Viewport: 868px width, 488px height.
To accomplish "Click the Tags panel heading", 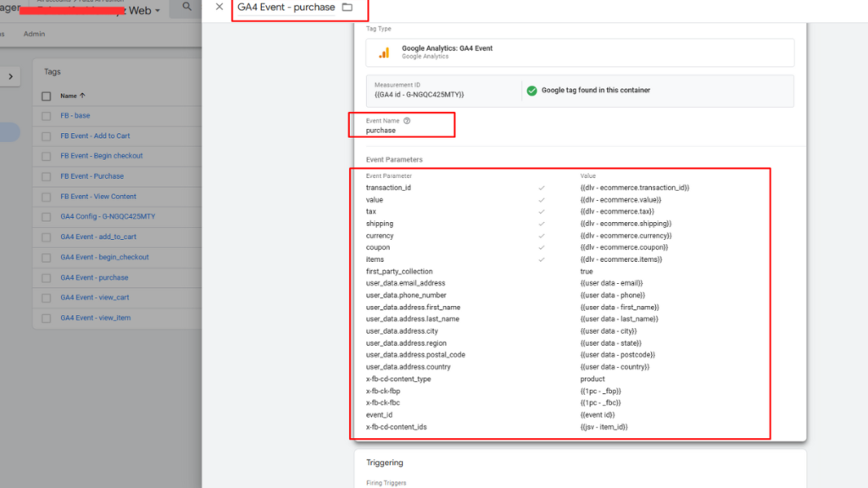I will click(52, 71).
